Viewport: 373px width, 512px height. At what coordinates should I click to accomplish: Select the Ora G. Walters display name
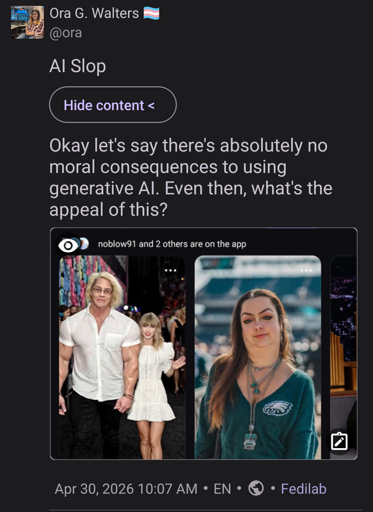click(94, 14)
